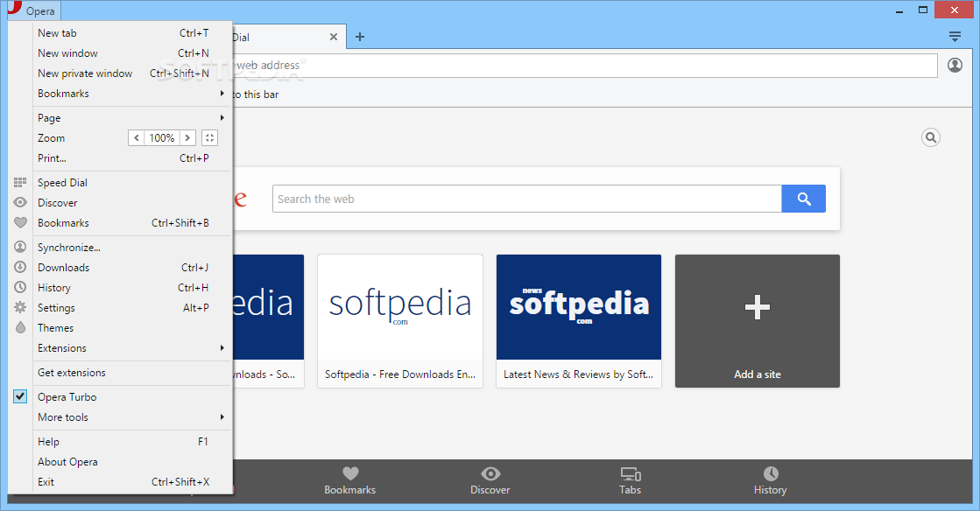Open Discover from the bottom bar
This screenshot has height=511, width=980.
pyautogui.click(x=490, y=480)
